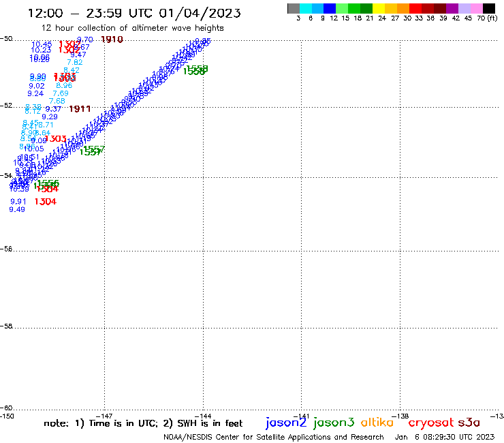Screen dimensions: 504x443
Task: Click the '70' tick label on color scale
Action: coord(481,18)
